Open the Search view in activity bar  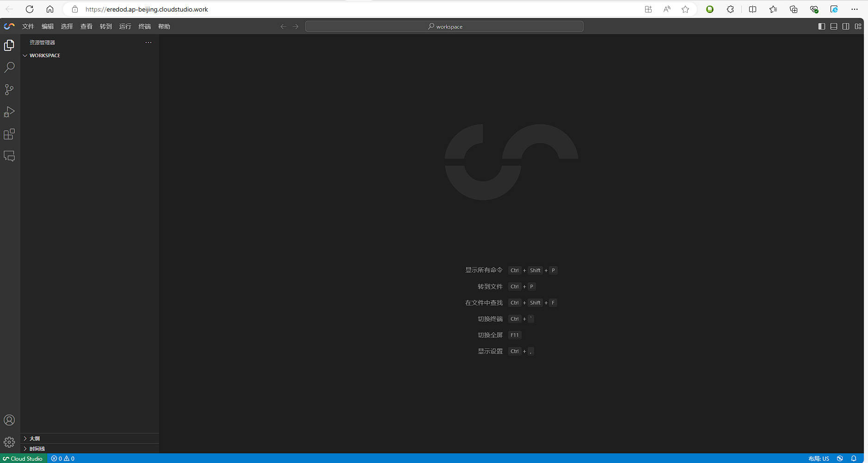9,67
